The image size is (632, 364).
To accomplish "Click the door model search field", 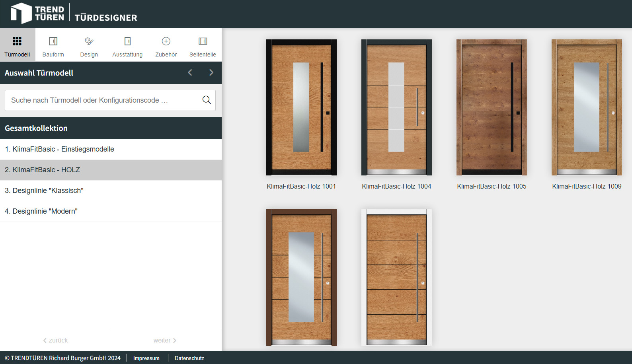I will point(103,100).
